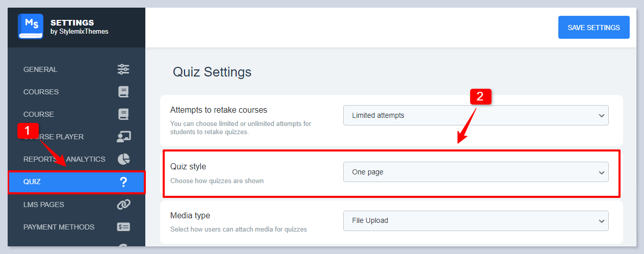
Task: Select the Quiz menu tab
Action: (x=32, y=182)
